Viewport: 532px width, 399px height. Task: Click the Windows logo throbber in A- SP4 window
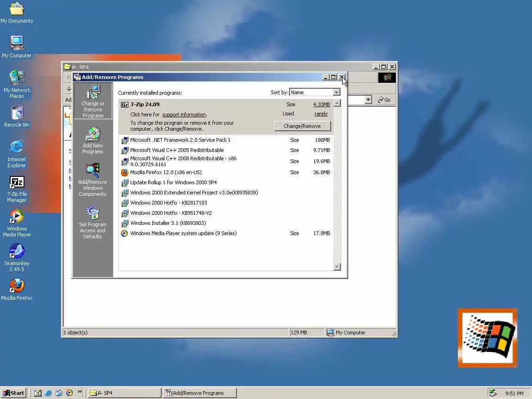coord(387,78)
